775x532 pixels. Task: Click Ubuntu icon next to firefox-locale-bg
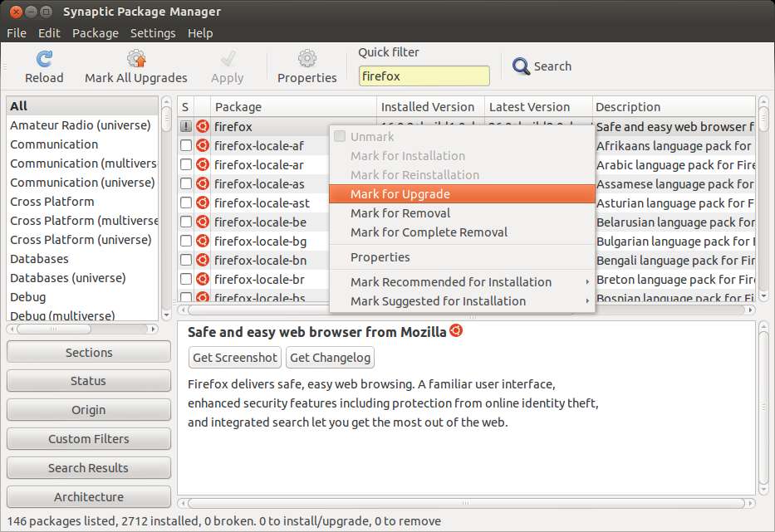[202, 241]
